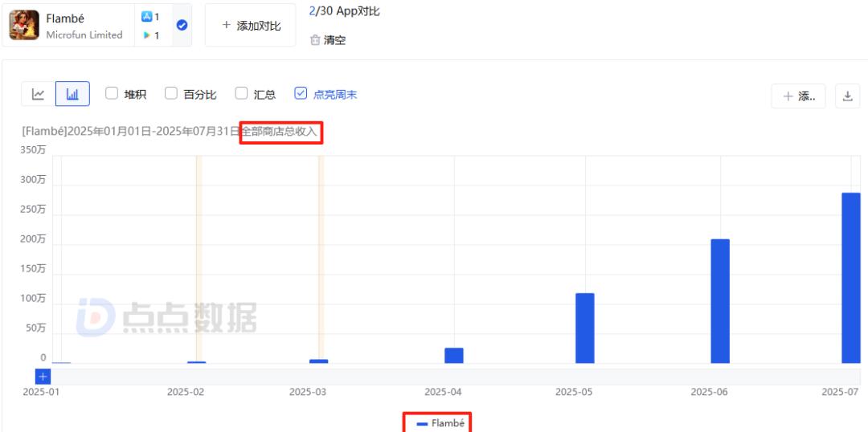Open the 添.. add button
The width and height of the screenshot is (868, 432).
pyautogui.click(x=798, y=96)
